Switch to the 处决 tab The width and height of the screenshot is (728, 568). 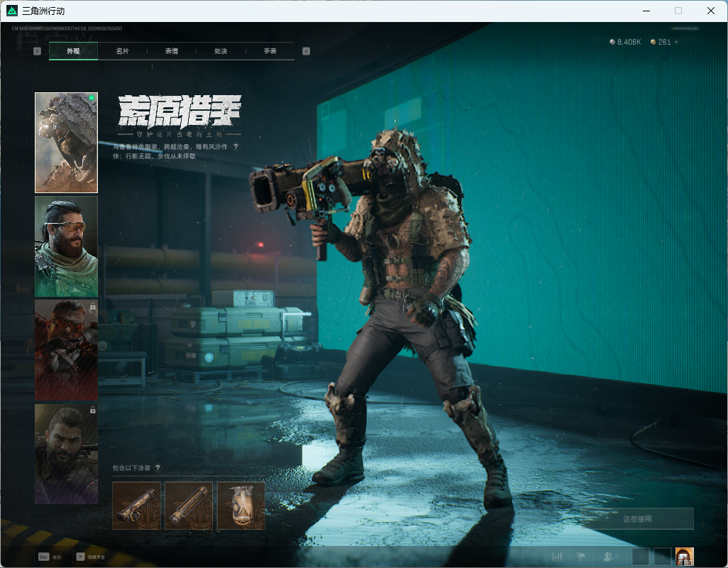click(221, 51)
